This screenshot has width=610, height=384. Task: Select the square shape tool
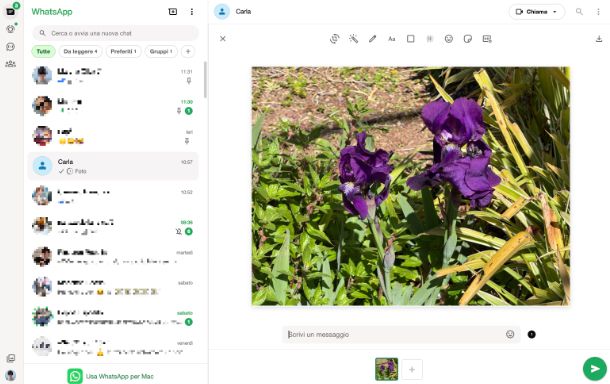410,39
